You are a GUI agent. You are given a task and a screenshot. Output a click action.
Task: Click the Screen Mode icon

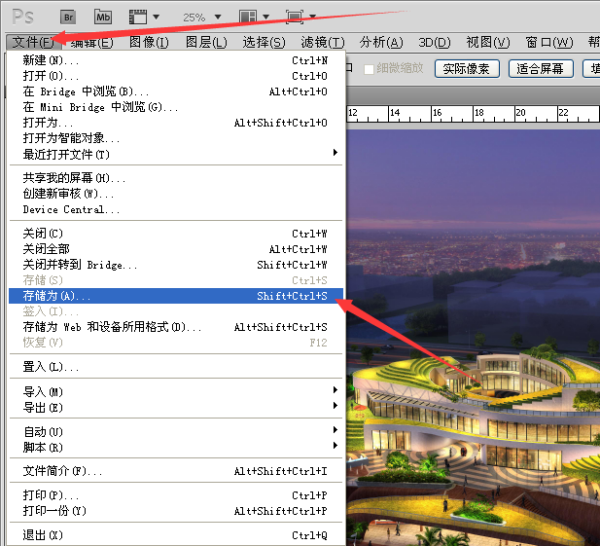pyautogui.click(x=295, y=17)
